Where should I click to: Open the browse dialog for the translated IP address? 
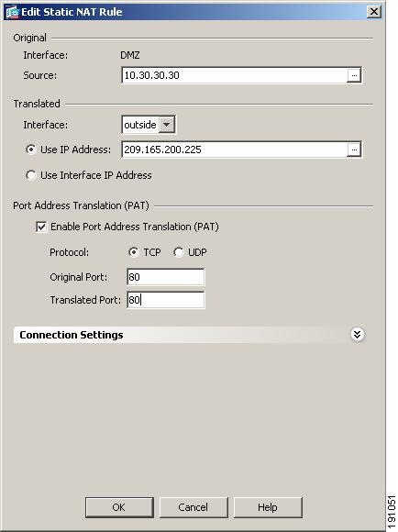point(354,150)
